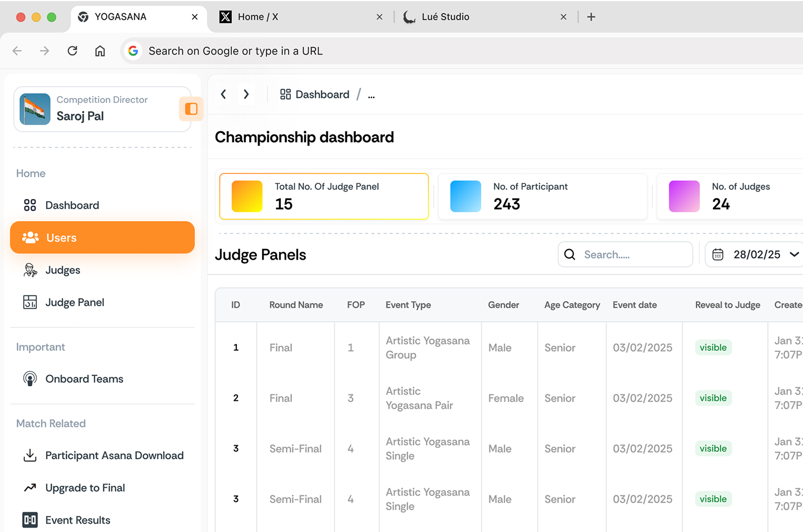
Task: Toggle visible badge for Female Pair row
Action: tap(713, 399)
